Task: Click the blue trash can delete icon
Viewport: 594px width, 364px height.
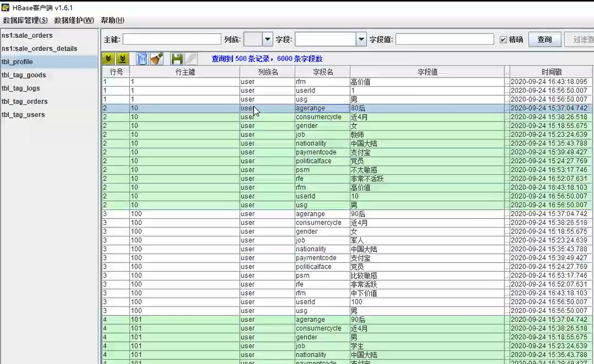Action: coord(142,58)
